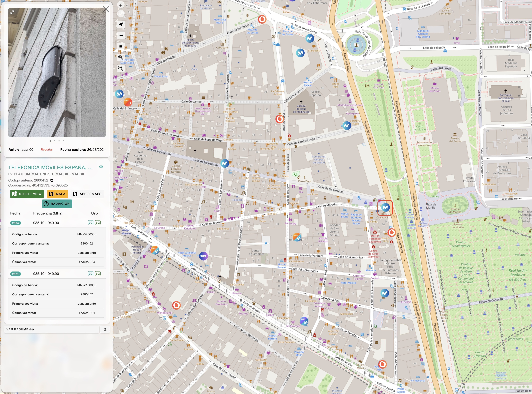Activate the dashed arrow measure tool

click(121, 35)
